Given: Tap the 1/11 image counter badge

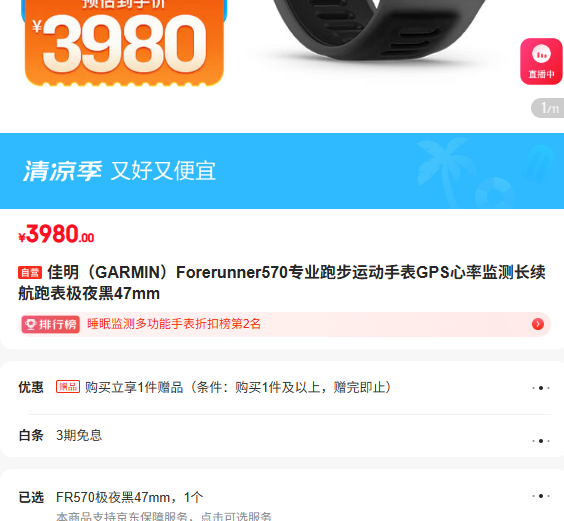Looking at the screenshot, I should tap(548, 108).
